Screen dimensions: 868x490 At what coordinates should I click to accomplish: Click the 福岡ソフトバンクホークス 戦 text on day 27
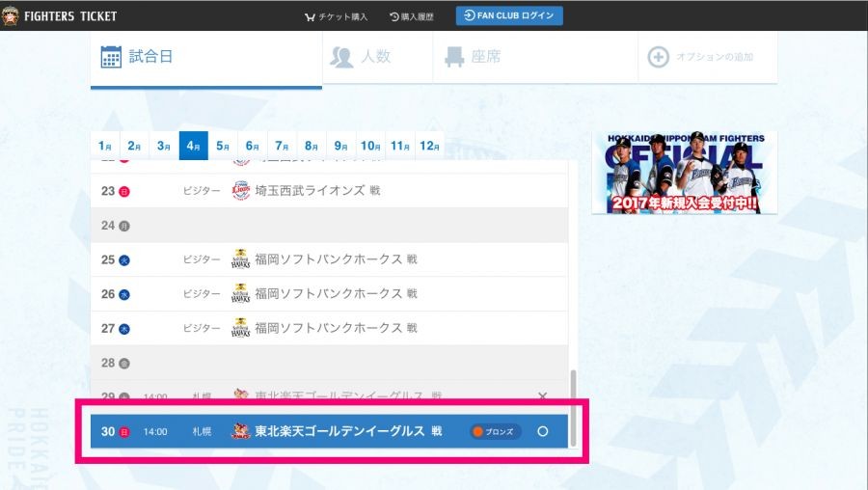click(336, 328)
